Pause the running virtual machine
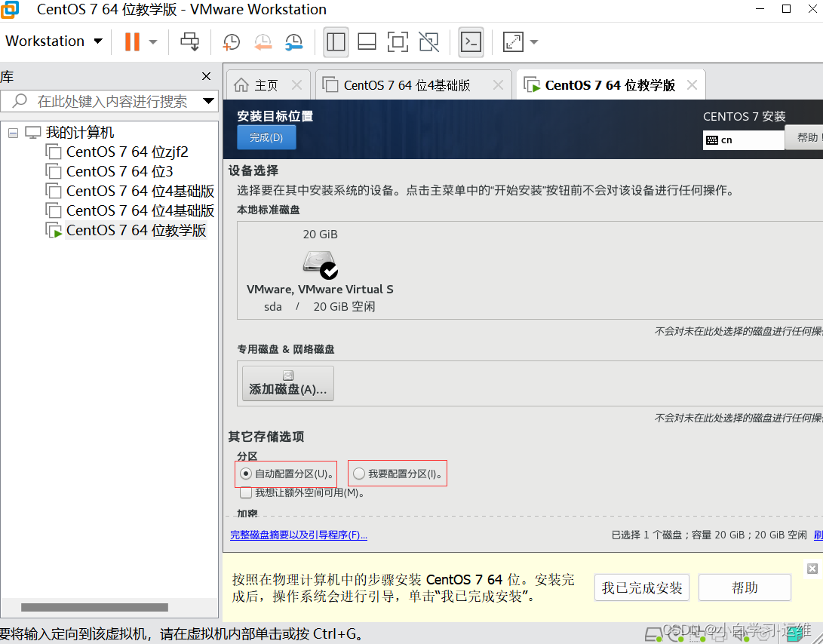 pos(132,42)
